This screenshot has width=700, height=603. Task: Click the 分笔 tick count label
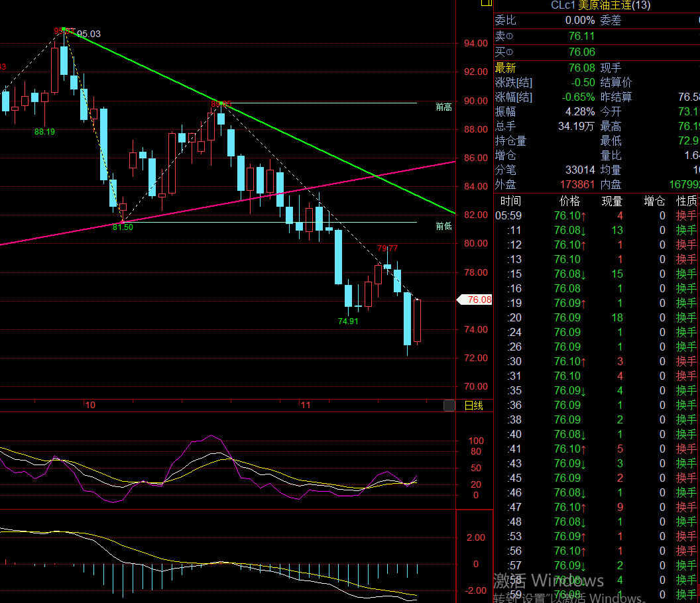click(505, 170)
